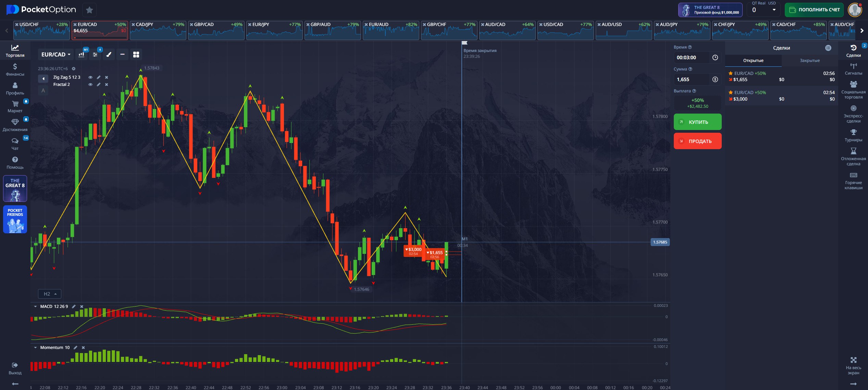The image size is (868, 390).
Task: Remove the Momentum 10 indicator
Action: (x=83, y=348)
